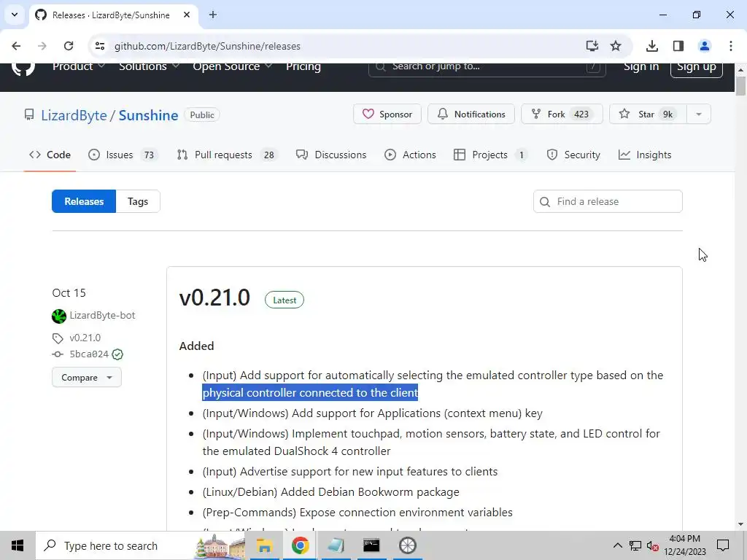Star the Sunshine repository
This screenshot has height=560, width=747.
[x=648, y=114]
